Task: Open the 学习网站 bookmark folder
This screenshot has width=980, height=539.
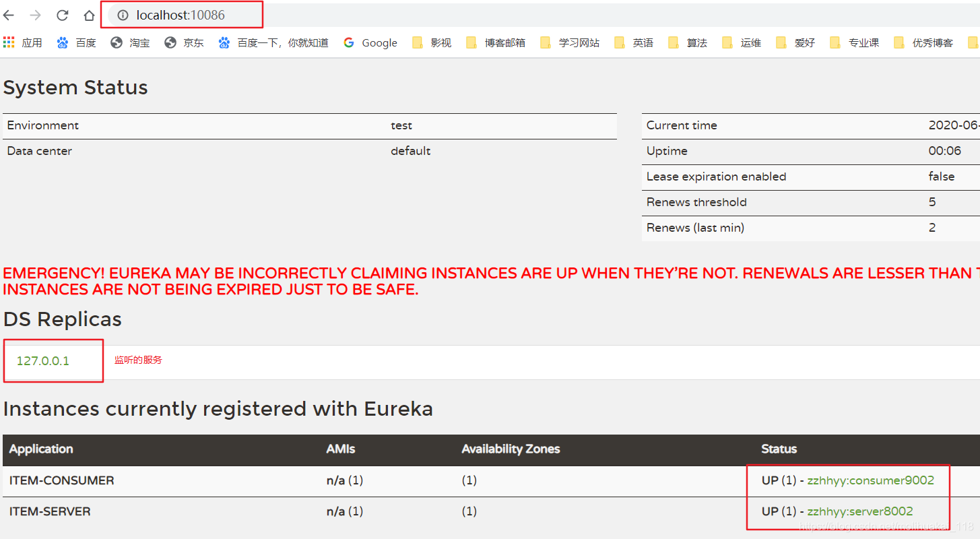Action: (570, 42)
